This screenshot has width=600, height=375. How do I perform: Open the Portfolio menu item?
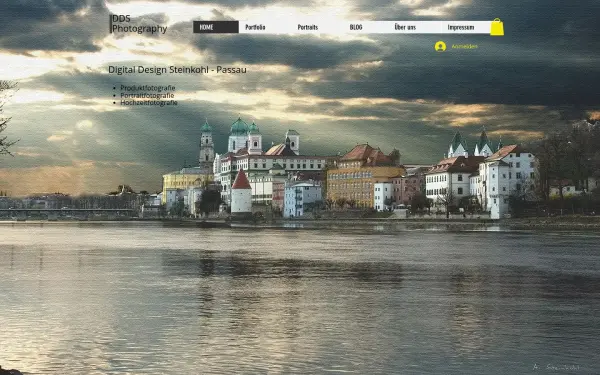255,27
